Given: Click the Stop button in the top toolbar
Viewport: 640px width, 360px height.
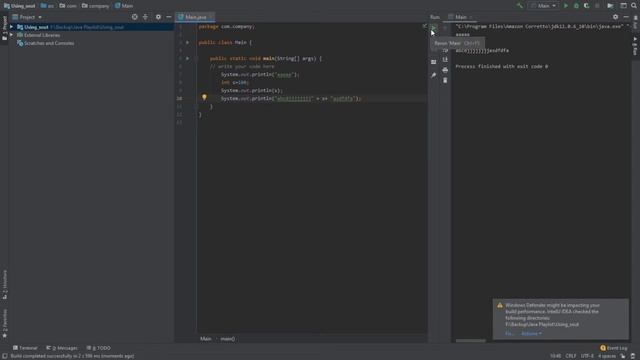Looking at the screenshot, I should coord(597,6).
